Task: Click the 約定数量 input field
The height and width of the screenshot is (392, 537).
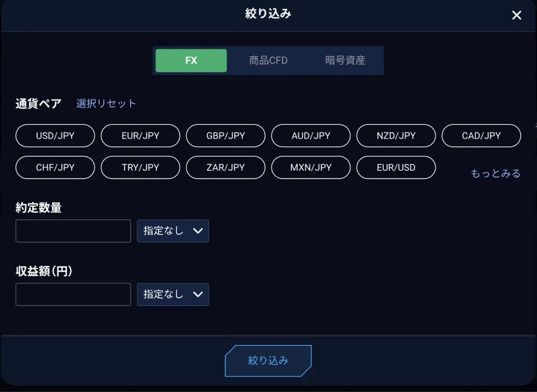Action: click(x=73, y=231)
